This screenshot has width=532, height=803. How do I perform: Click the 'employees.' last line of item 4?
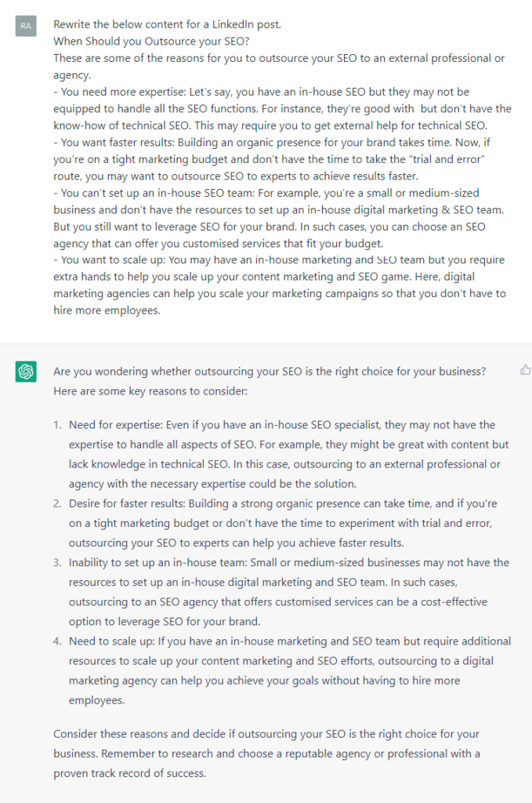pyautogui.click(x=96, y=700)
